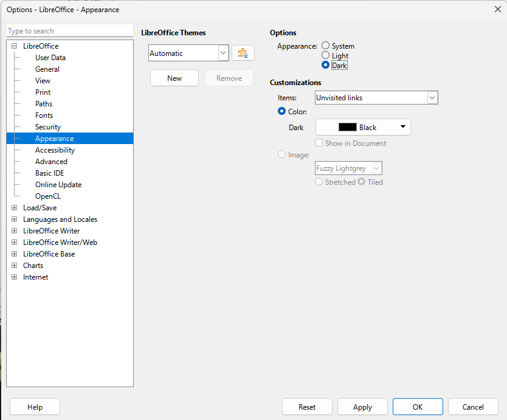This screenshot has height=420, width=507.
Task: Open the Advanced options page
Action: (x=51, y=162)
